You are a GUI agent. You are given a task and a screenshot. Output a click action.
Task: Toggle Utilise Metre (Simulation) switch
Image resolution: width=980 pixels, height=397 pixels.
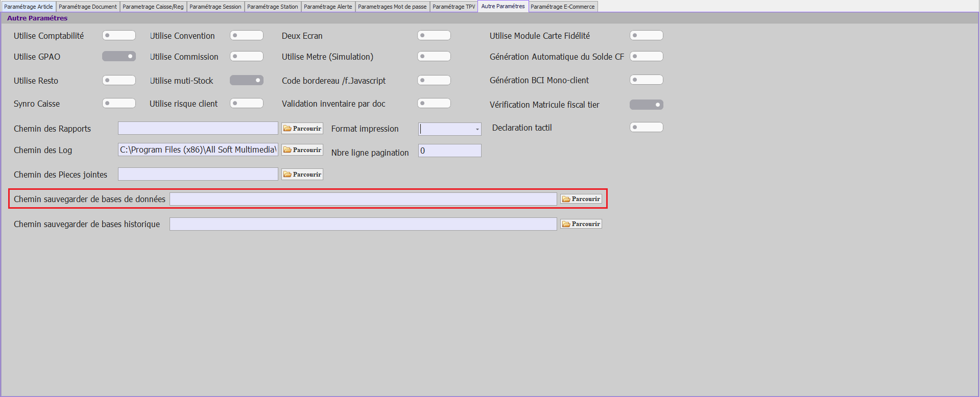click(x=434, y=57)
